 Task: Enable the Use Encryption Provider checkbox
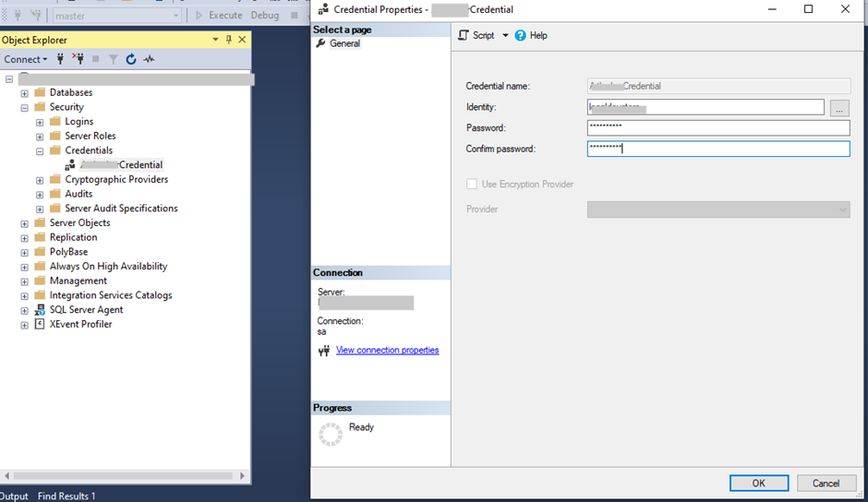[472, 185]
